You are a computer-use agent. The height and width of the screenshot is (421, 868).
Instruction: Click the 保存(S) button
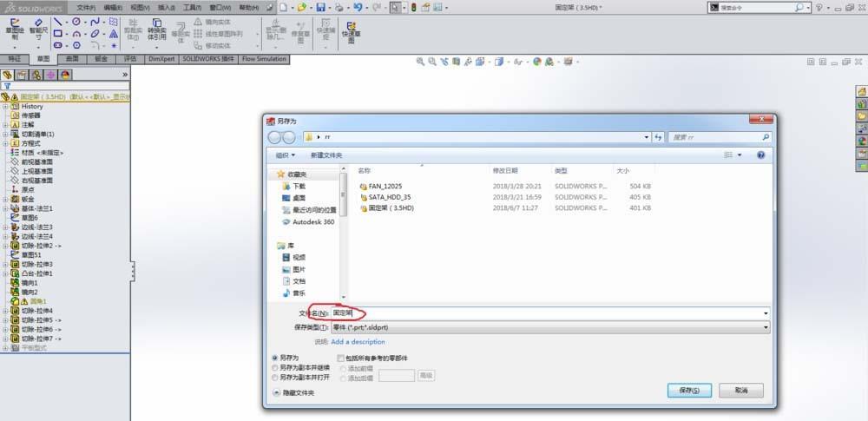click(x=689, y=391)
